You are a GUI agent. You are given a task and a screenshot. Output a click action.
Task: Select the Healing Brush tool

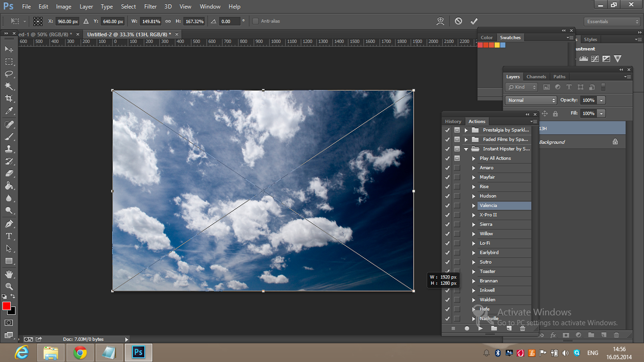(x=9, y=124)
